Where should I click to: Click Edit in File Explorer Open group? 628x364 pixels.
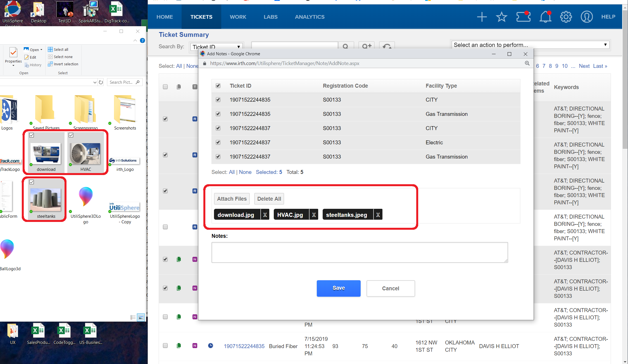click(x=30, y=57)
